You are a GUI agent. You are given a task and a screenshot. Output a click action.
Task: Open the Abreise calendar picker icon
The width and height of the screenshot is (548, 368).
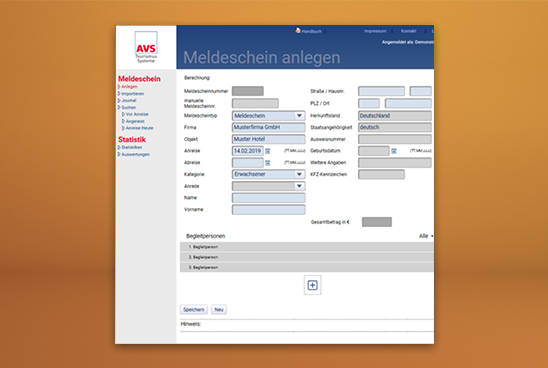click(x=268, y=163)
